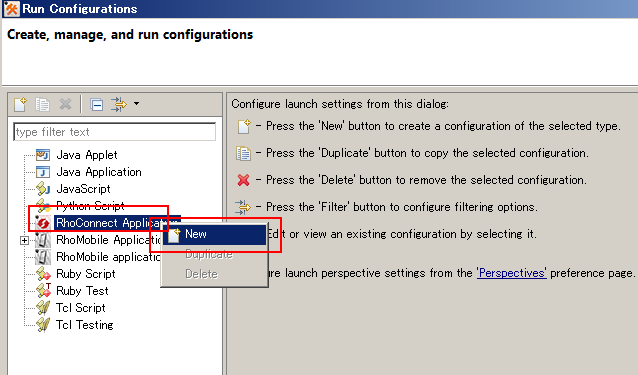638x375 pixels.
Task: Click the Duplicate configuration toolbar icon
Action: [x=42, y=105]
